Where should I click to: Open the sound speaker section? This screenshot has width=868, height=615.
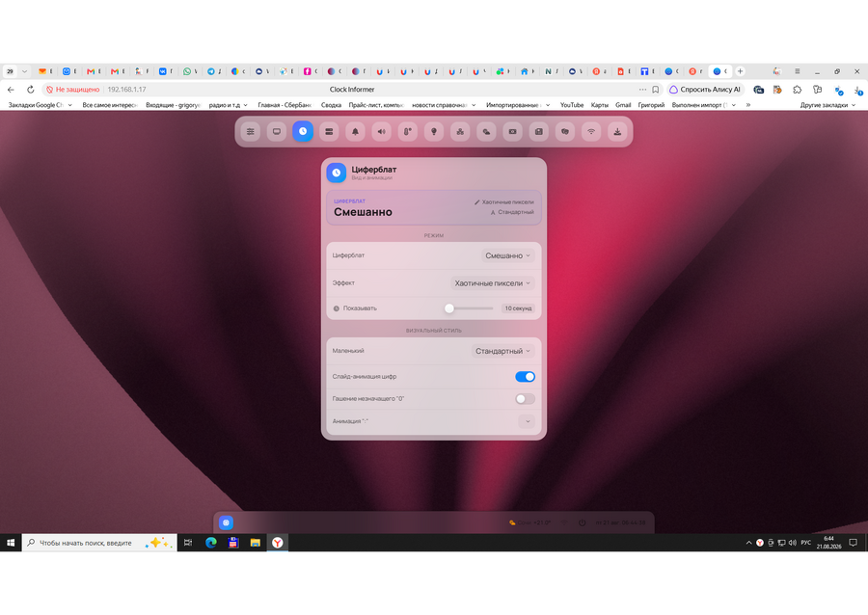pos(381,132)
